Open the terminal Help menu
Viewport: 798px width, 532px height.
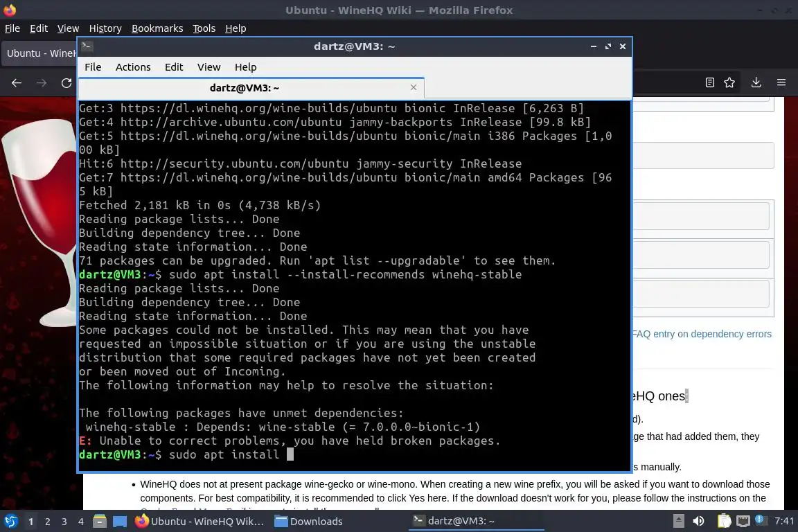tap(245, 67)
